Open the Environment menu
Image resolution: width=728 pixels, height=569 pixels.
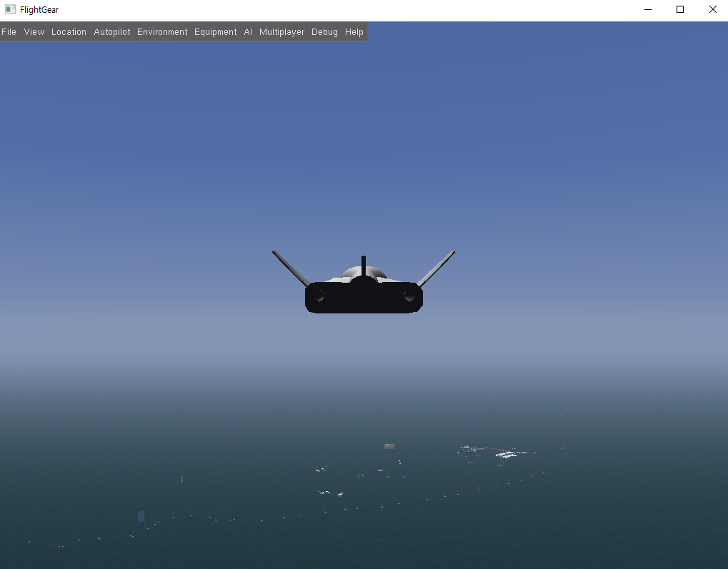[x=162, y=32]
